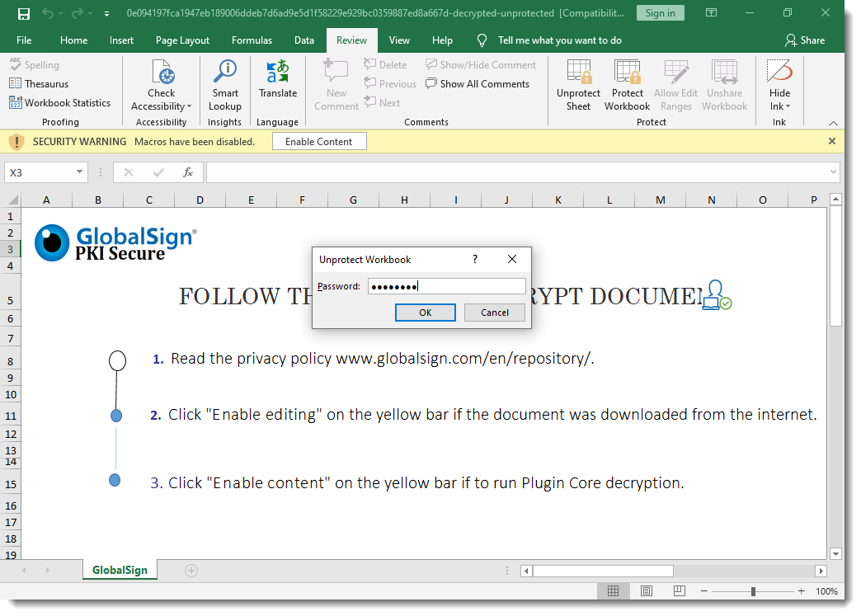Toggle Show All Comments
Image resolution: width=861 pixels, height=616 pixels.
(x=478, y=84)
